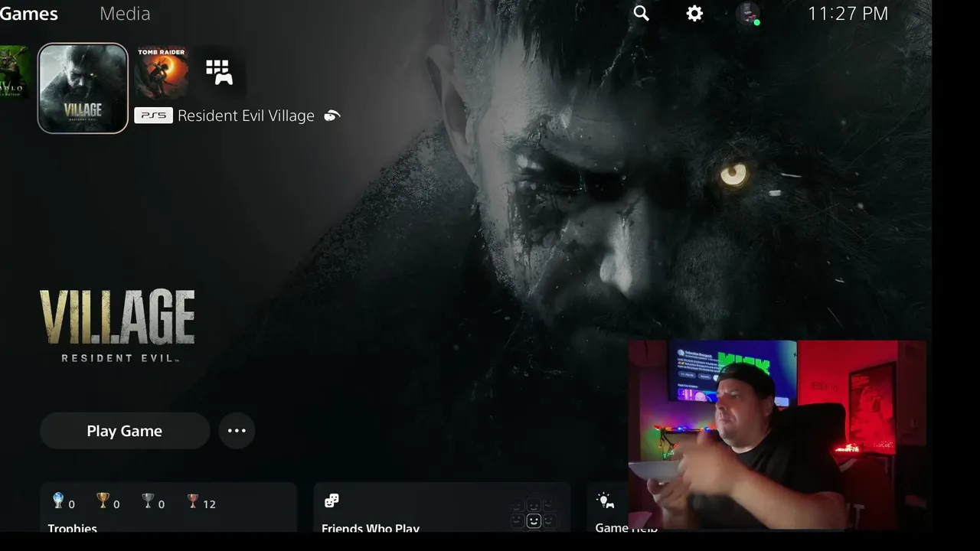This screenshot has width=980, height=551.
Task: Open the Game Library grid icon
Action: click(x=219, y=73)
